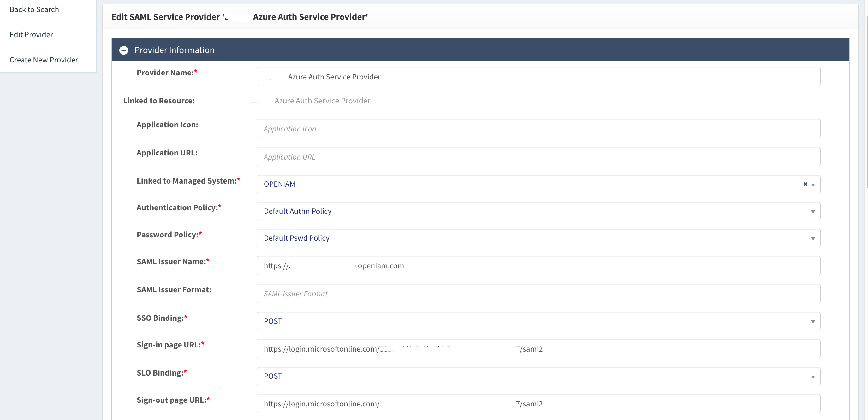Click the Sign-out page URL label
This screenshot has width=868, height=420.
[x=173, y=400]
